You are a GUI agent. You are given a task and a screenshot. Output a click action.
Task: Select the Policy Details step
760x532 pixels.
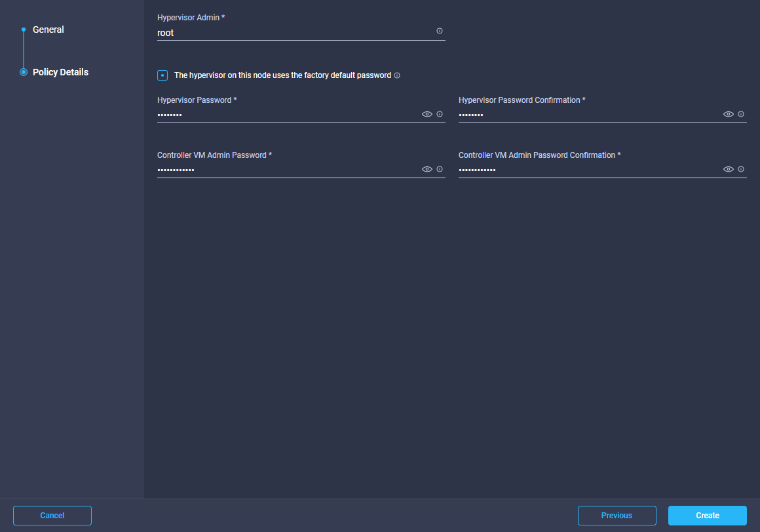pos(60,72)
